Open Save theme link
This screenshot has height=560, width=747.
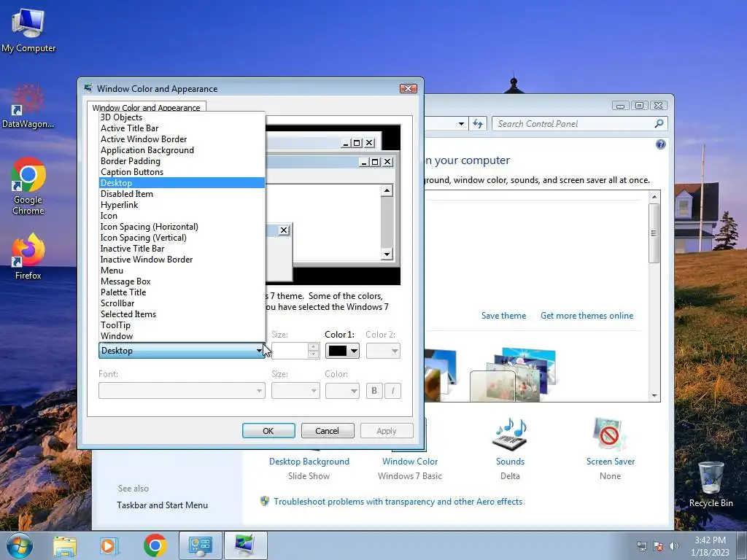point(503,315)
